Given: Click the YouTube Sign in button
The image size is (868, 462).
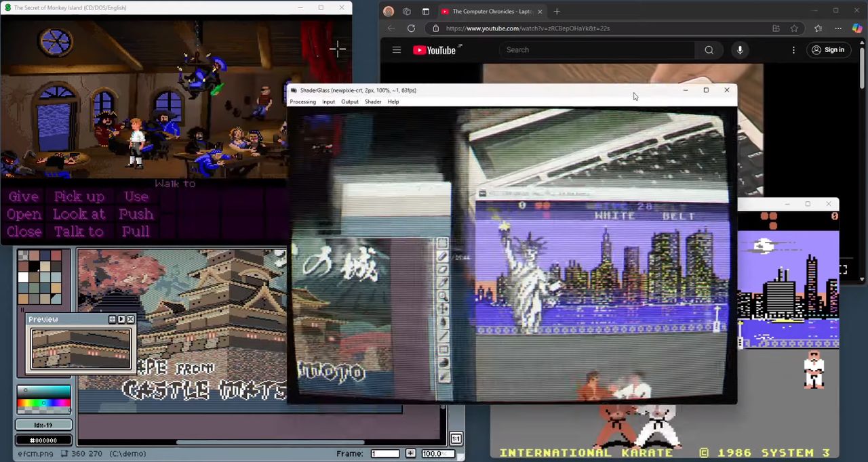Looking at the screenshot, I should click(x=828, y=50).
